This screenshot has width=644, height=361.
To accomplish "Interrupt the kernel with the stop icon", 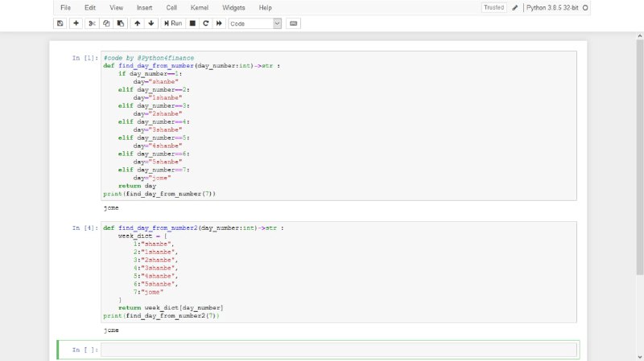I will click(x=192, y=23).
